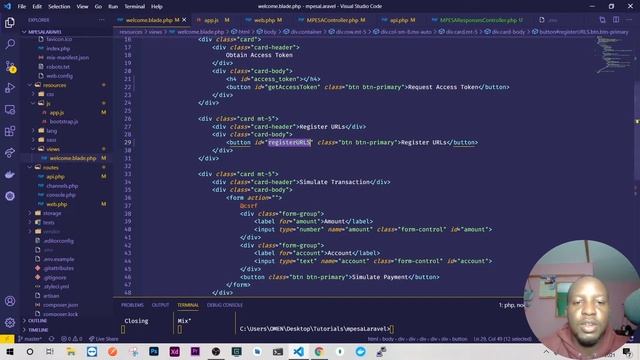Open Source Control view with badge
Viewport: 640px width, 360px height.
pyautogui.click(x=10, y=66)
